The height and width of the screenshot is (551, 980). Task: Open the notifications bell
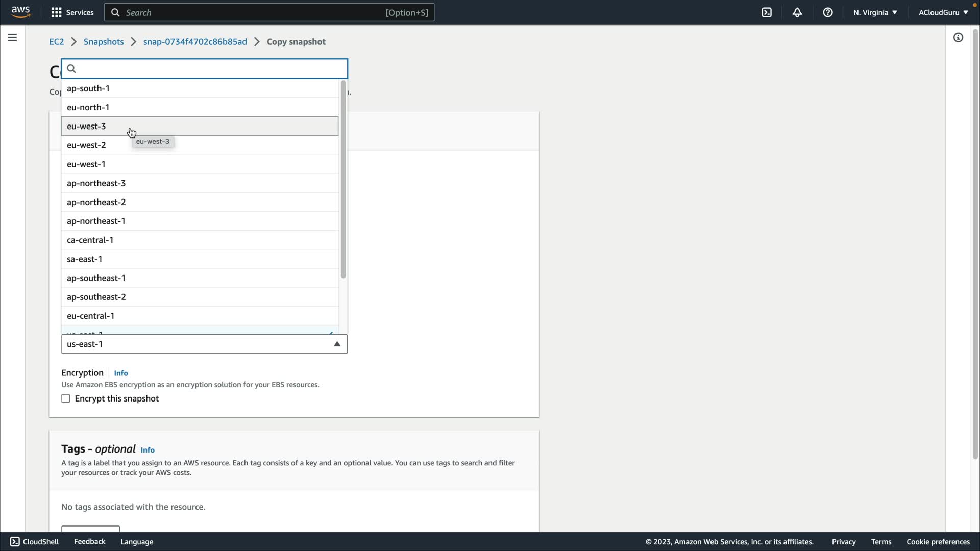(x=797, y=12)
